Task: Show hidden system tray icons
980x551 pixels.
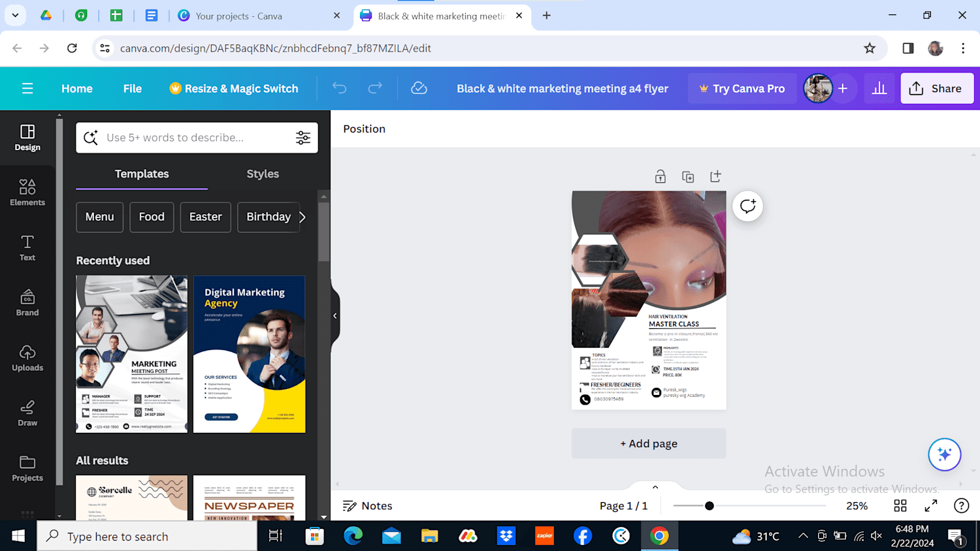Action: click(x=803, y=536)
